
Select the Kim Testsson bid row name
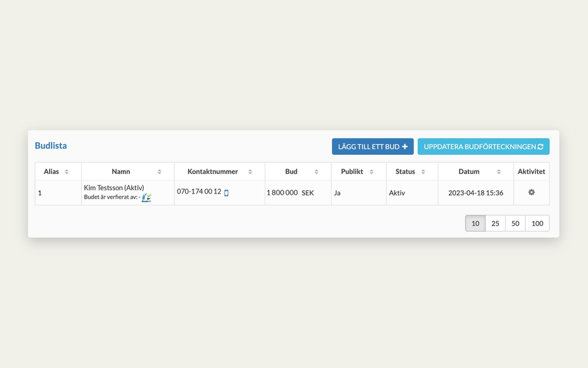(x=114, y=188)
